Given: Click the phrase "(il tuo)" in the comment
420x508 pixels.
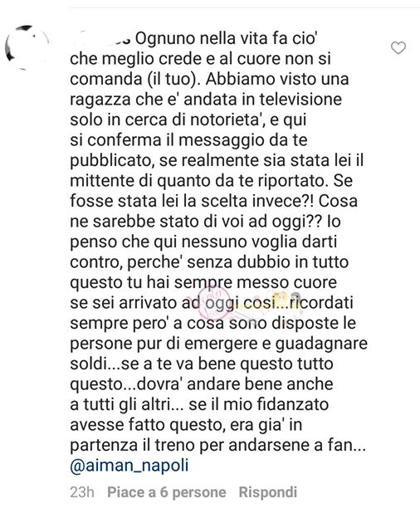Looking at the screenshot, I should [x=173, y=80].
